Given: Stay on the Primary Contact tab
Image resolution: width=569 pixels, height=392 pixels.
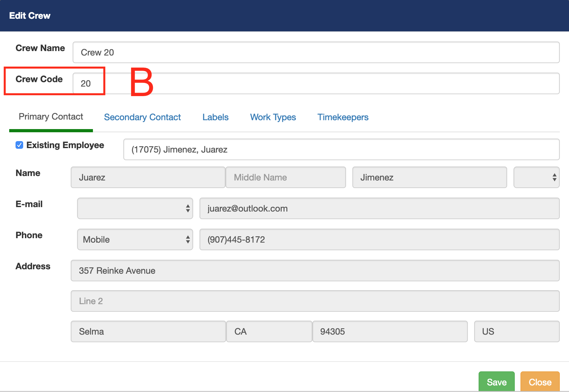Looking at the screenshot, I should pyautogui.click(x=51, y=117).
